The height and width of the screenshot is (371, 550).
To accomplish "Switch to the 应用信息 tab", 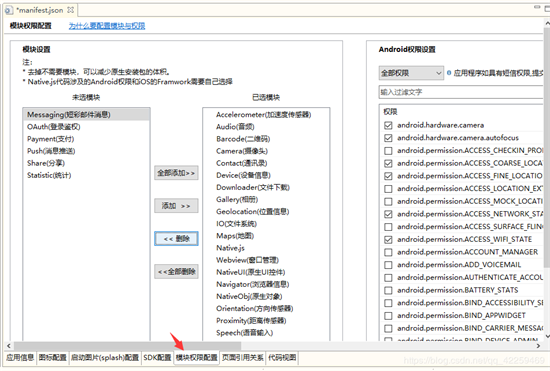I will coord(20,358).
